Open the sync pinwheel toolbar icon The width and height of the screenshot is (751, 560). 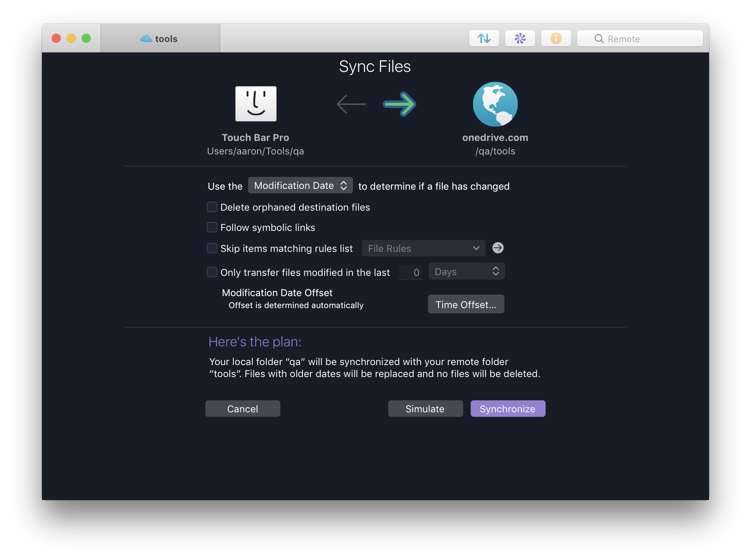coord(520,38)
